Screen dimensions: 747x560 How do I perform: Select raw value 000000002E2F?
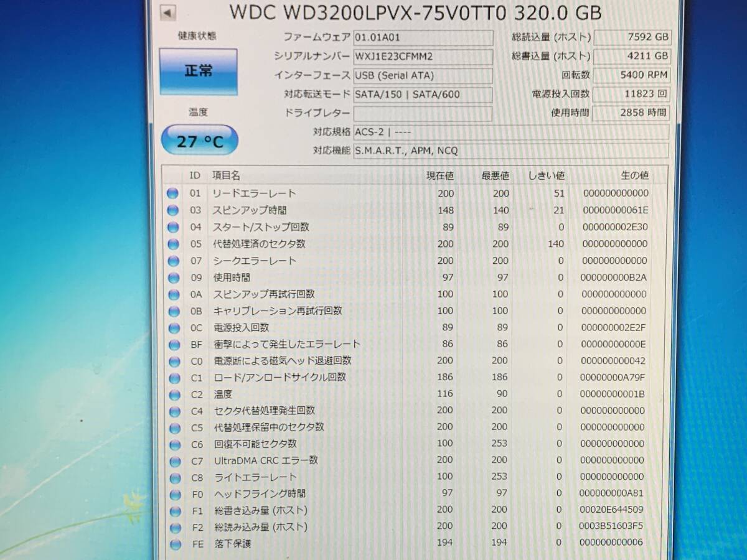coord(613,328)
